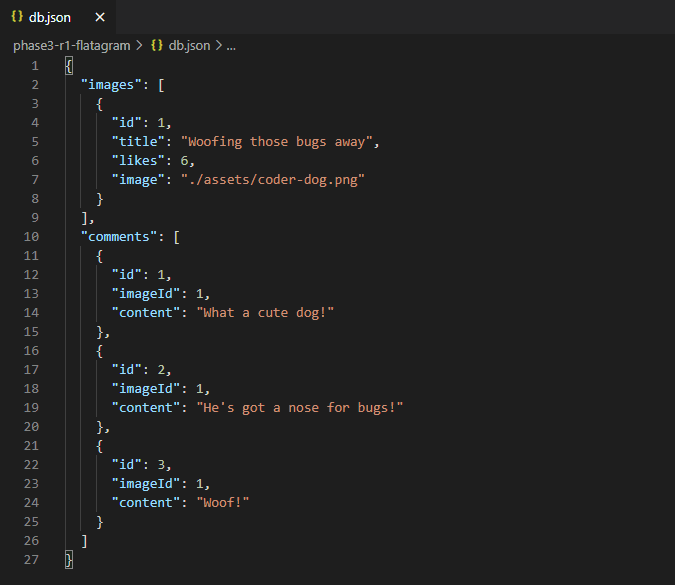Expand the breadcrumb ellipsis symbol menu
675x585 pixels.
point(231,46)
